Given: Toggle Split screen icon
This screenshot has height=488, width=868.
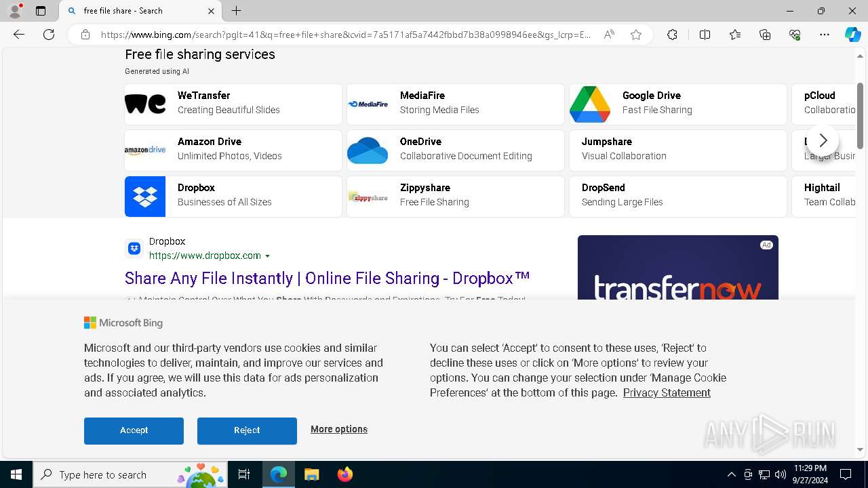Looking at the screenshot, I should 705,35.
